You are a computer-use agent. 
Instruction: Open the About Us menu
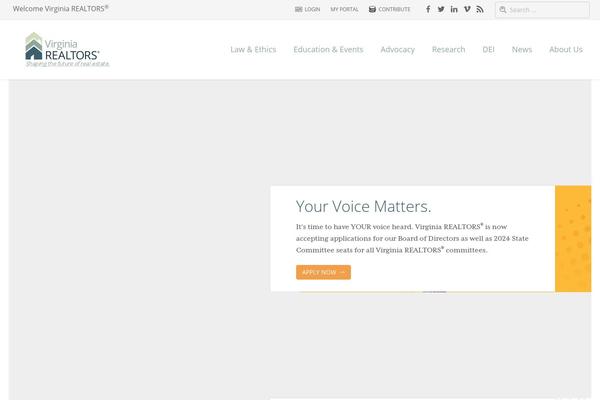[566, 49]
